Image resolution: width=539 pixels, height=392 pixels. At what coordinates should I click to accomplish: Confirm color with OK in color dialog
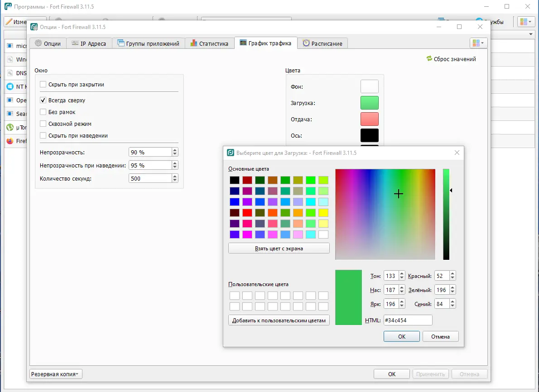click(401, 336)
